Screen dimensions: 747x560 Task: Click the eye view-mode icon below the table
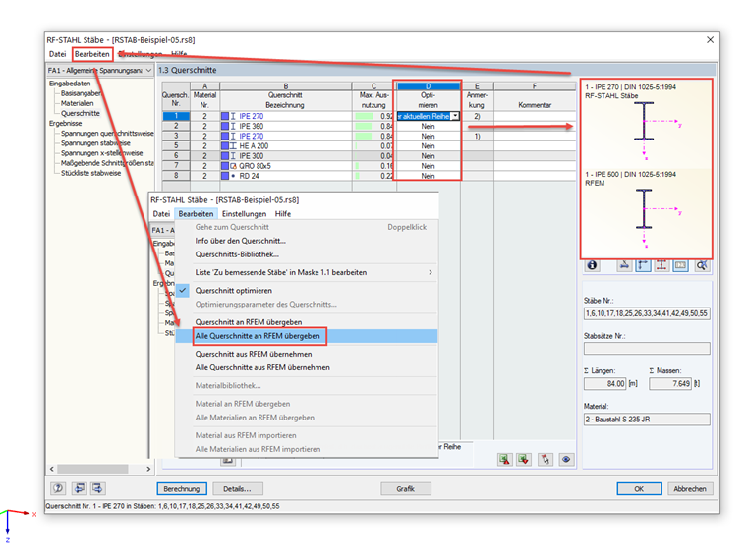pos(566,459)
